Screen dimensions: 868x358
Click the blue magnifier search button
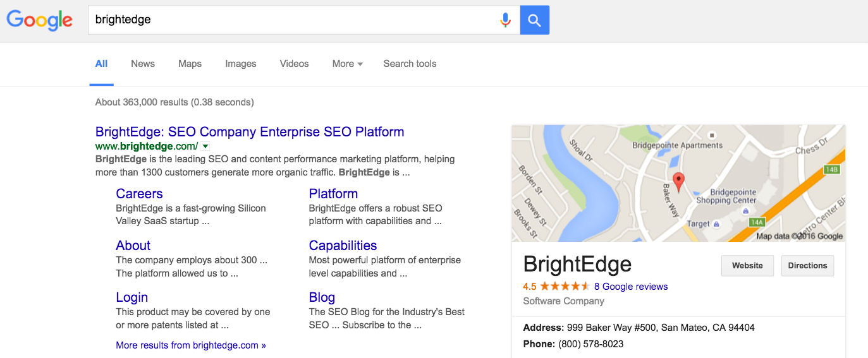tap(534, 20)
